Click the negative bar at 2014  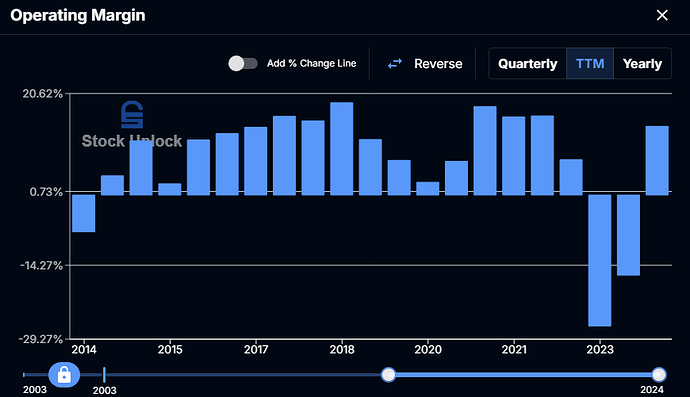tap(84, 213)
